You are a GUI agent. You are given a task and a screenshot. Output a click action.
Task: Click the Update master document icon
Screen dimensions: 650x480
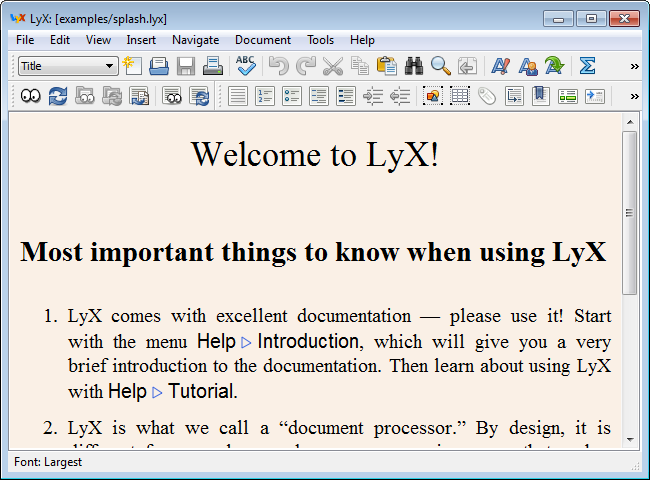click(x=112, y=96)
